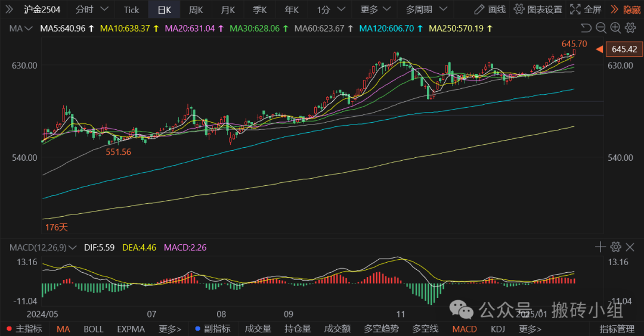Click the MA10:638.37 legend value

[x=125, y=29]
